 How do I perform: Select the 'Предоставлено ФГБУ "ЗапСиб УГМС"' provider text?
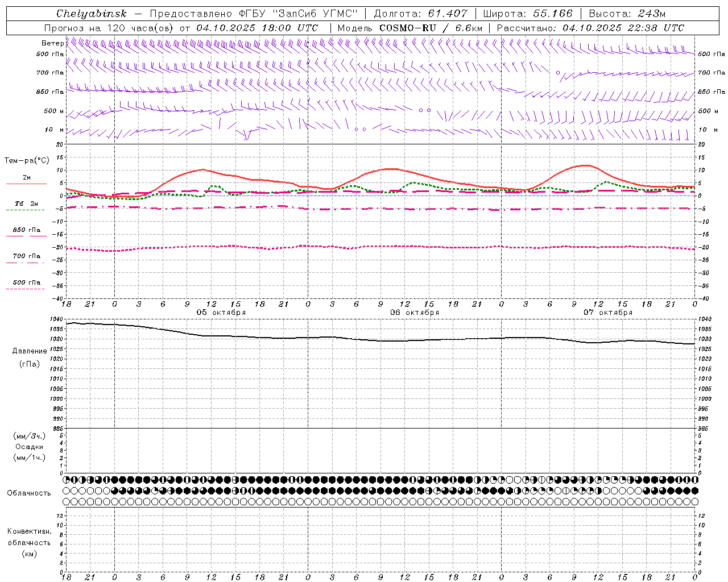click(253, 14)
